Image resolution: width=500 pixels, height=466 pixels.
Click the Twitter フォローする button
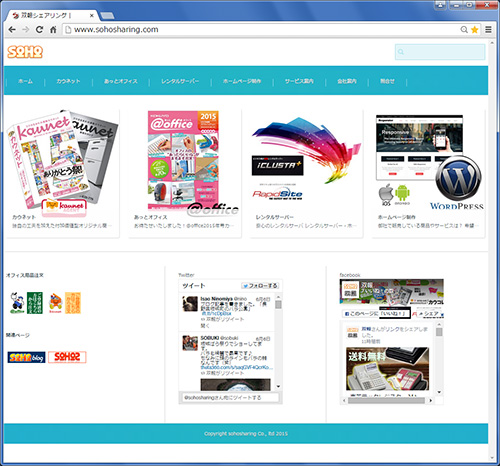pos(260,286)
